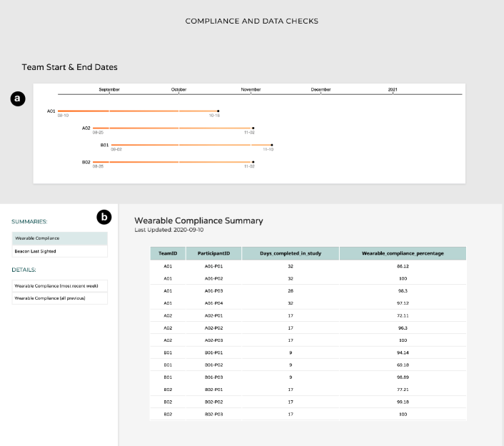Image resolution: width=504 pixels, height=446 pixels.
Task: Open Wearable Compliance (all previous) details
Action: (59, 298)
